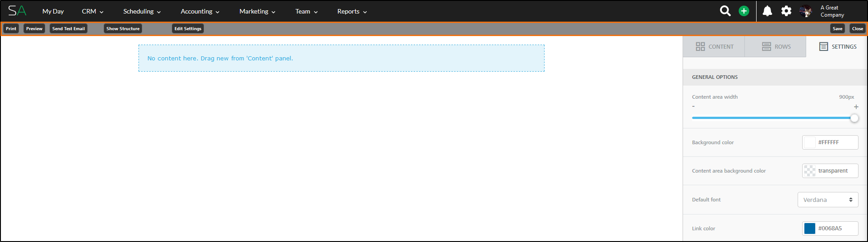The image size is (868, 242).
Task: Open the settings gear icon
Action: tap(786, 11)
